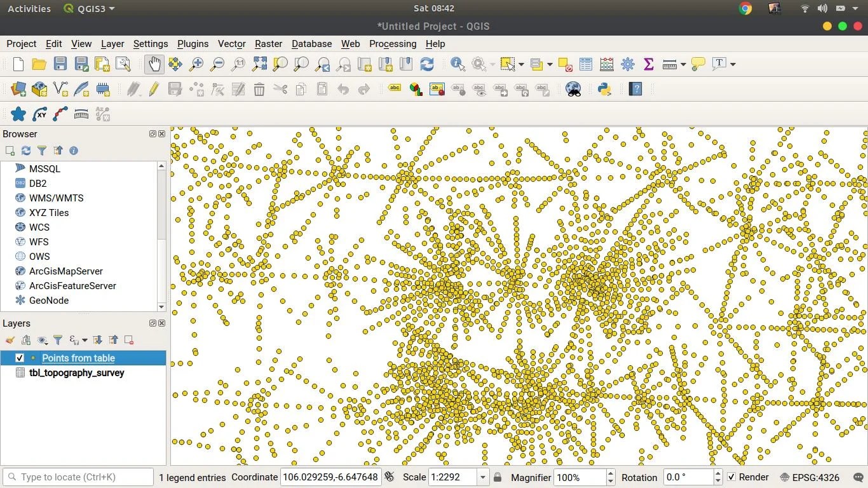Open the Python console
This screenshot has height=488, width=868.
[604, 90]
